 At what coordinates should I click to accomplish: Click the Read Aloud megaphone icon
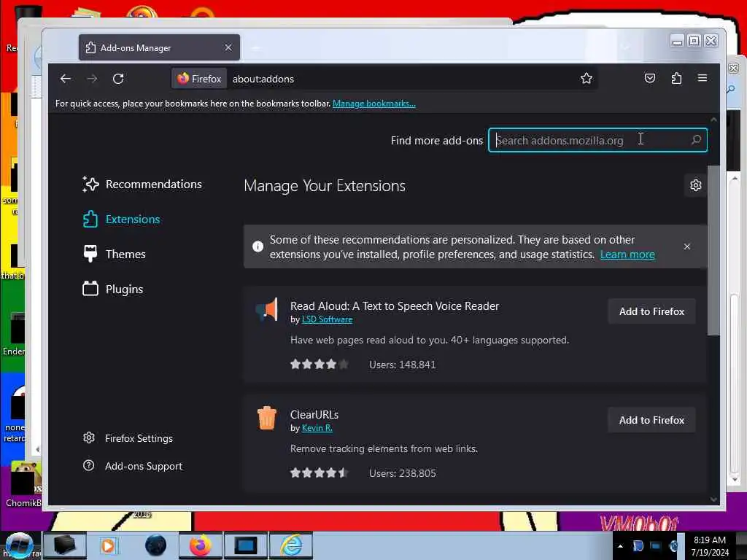point(267,310)
